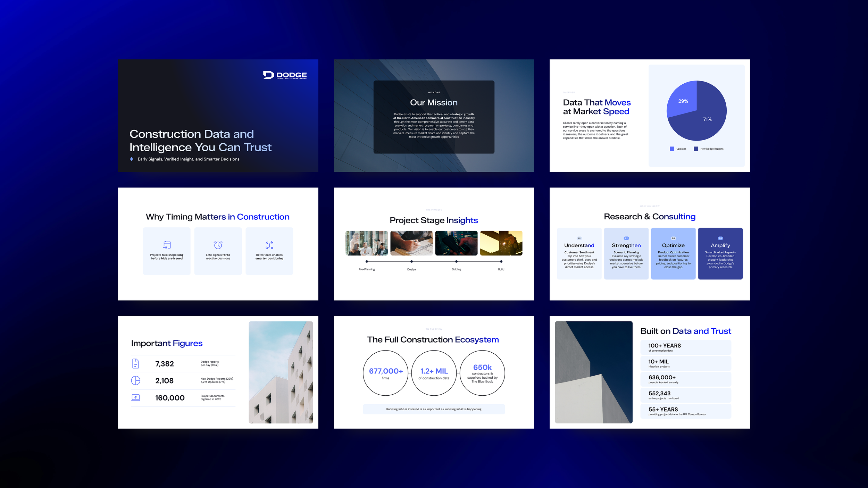This screenshot has height=488, width=868.
Task: Click the Knowing who is involved caption bar
Action: pos(434,409)
